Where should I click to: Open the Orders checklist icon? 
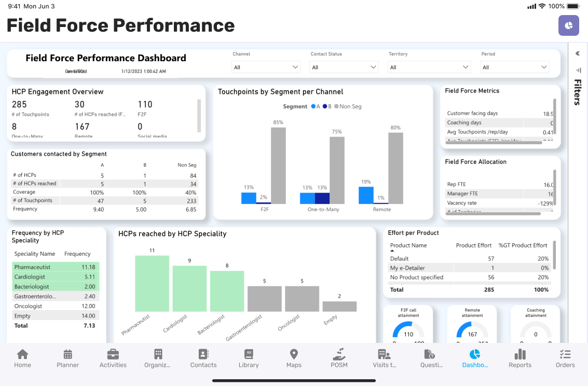click(x=565, y=354)
